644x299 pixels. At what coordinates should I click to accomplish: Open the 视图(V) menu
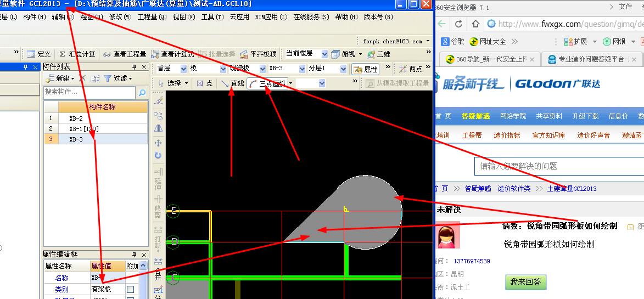pos(183,17)
